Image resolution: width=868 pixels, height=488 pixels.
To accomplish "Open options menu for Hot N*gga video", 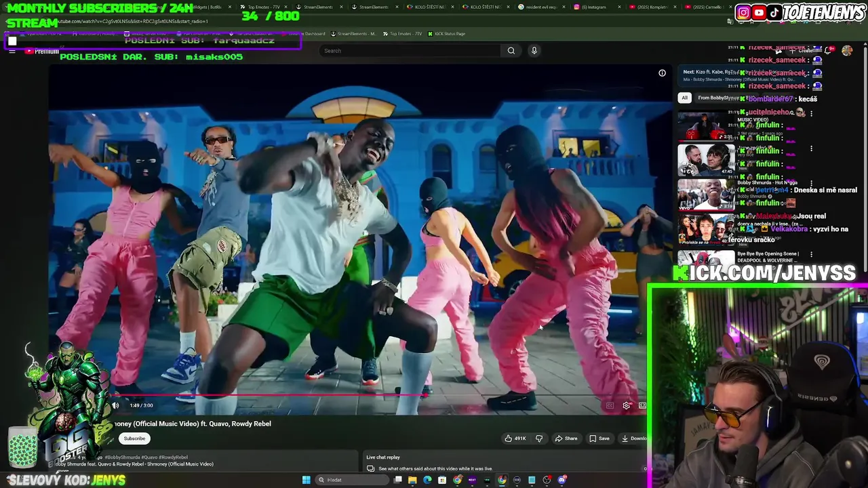I will pos(811,184).
